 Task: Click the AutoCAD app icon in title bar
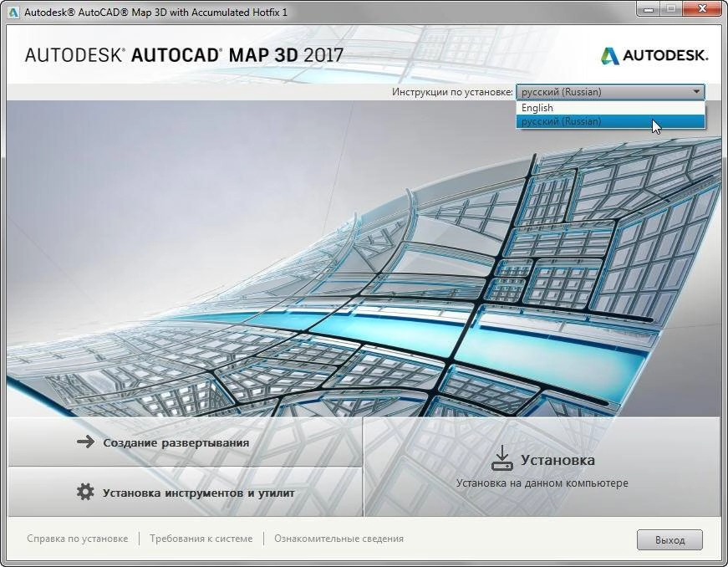tap(13, 12)
